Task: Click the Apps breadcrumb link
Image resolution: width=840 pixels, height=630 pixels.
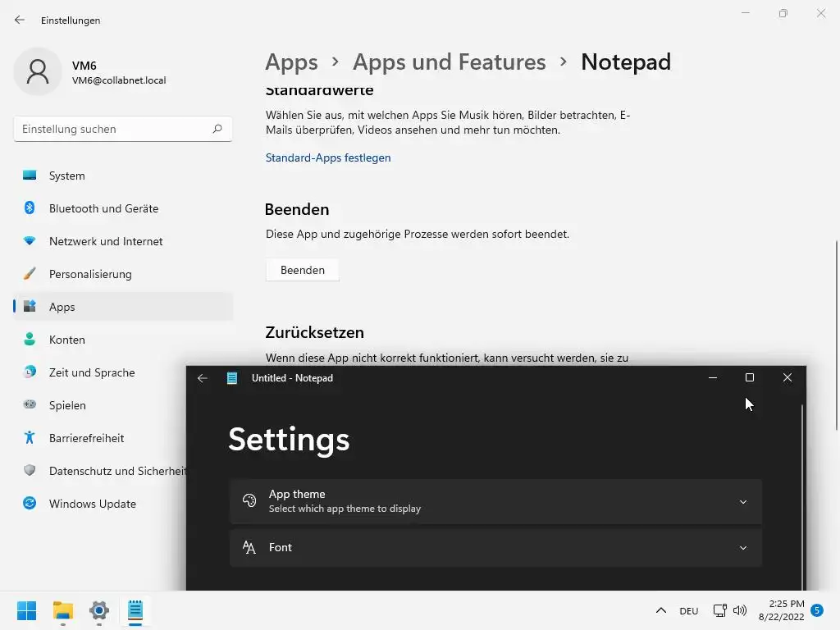Action: click(x=291, y=62)
